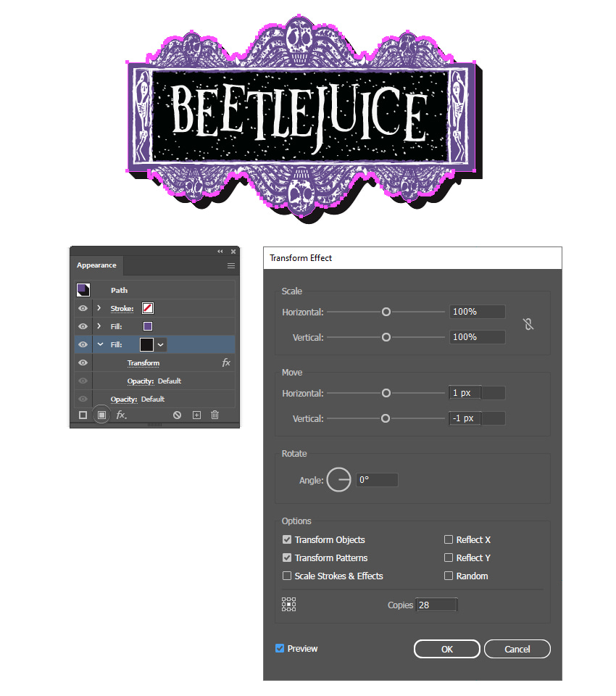Close the Appearance panel
Image resolution: width=616 pixels, height=696 pixels.
233,252
